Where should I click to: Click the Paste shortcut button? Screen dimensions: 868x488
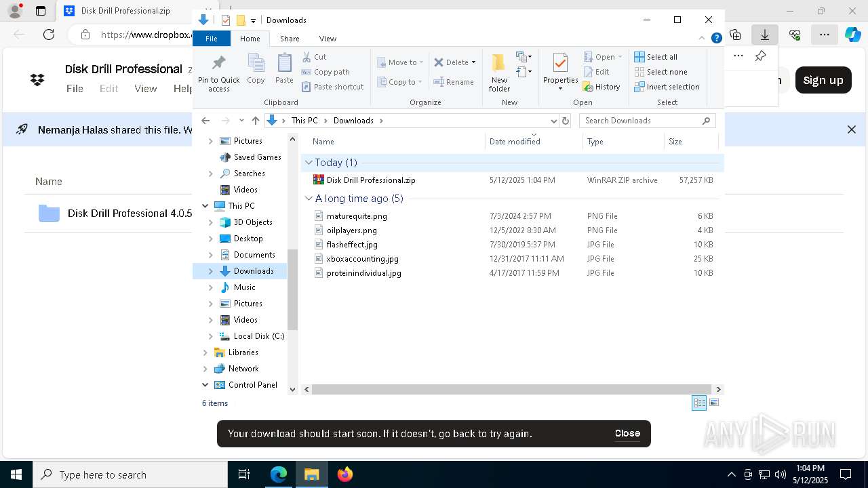pyautogui.click(x=332, y=87)
